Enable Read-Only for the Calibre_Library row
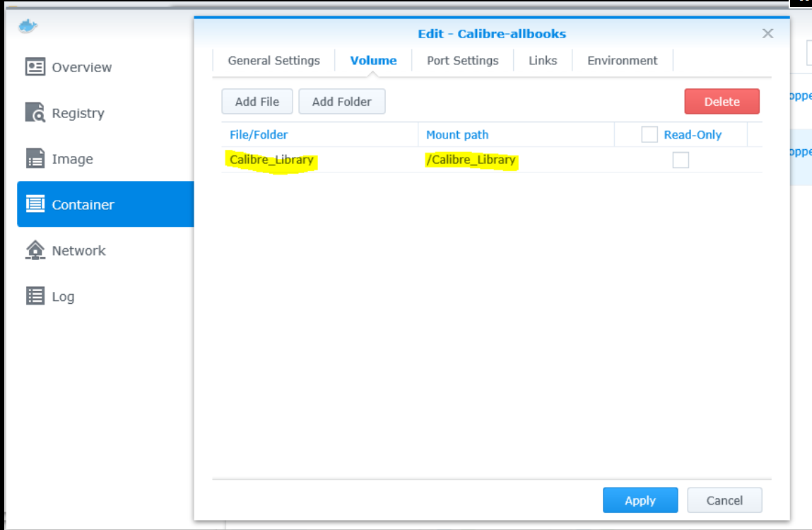The image size is (812, 530). [x=681, y=160]
